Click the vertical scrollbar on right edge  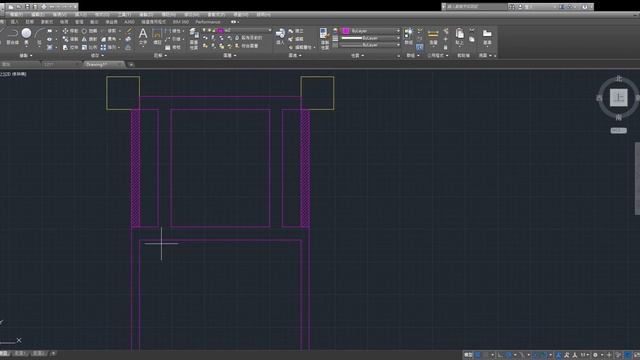point(637,178)
